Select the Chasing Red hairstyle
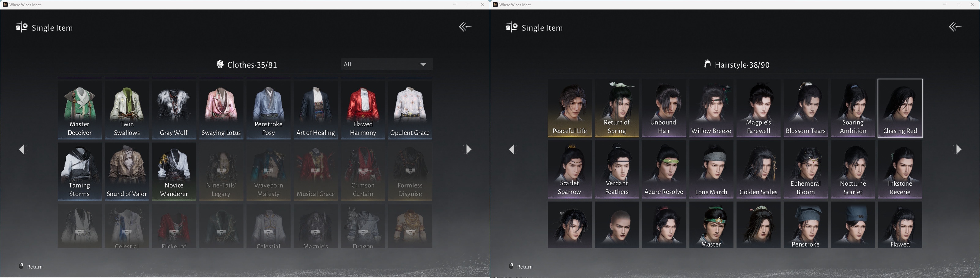980x278 pixels. pyautogui.click(x=900, y=108)
